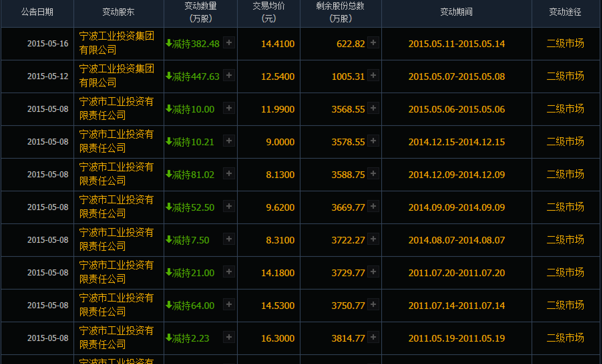Click the average price 8.1300

point(280,175)
